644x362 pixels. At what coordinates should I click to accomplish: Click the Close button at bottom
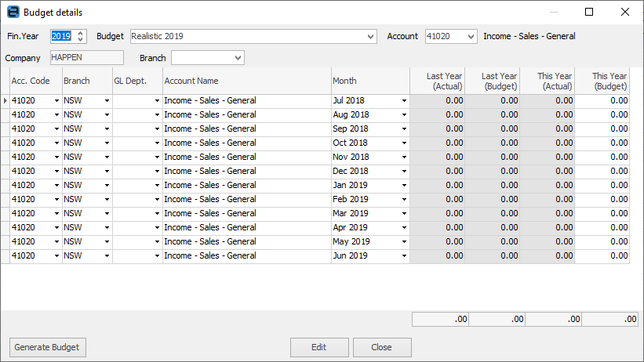pos(382,347)
